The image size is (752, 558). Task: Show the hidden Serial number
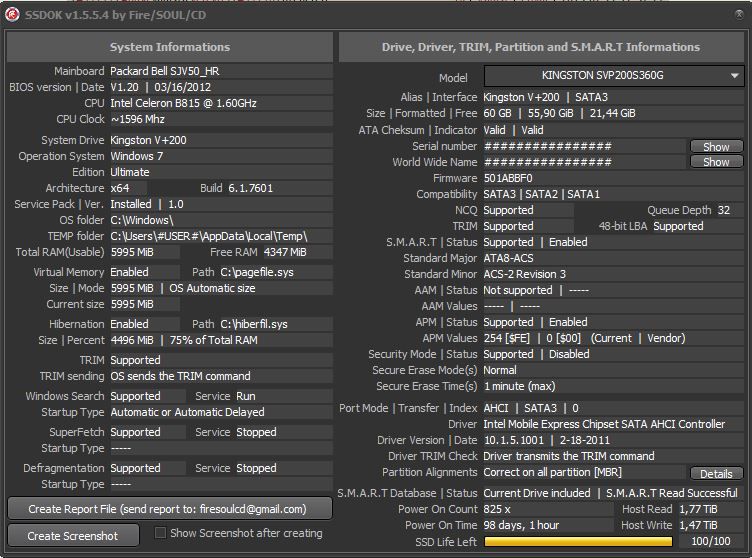coord(716,146)
